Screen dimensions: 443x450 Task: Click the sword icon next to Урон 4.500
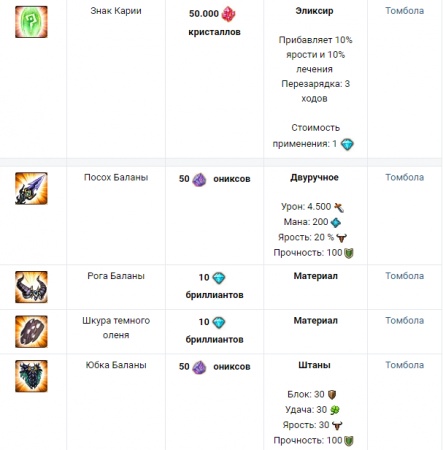click(x=339, y=207)
